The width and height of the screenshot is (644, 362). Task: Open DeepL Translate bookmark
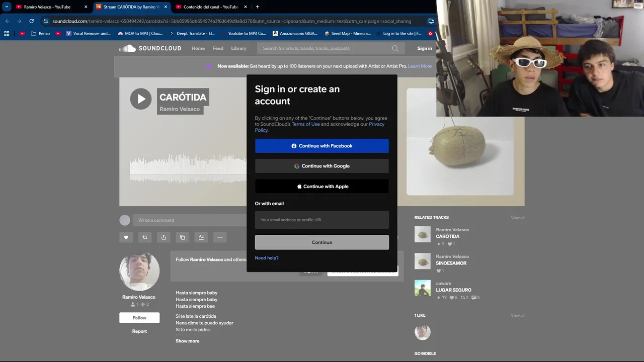pyautogui.click(x=192, y=34)
